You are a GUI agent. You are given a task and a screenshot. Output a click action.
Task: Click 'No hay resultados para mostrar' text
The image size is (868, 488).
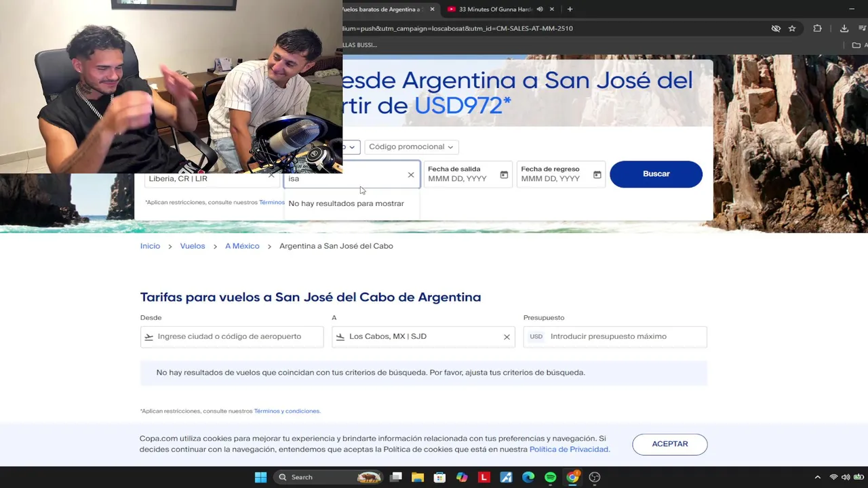tap(346, 203)
